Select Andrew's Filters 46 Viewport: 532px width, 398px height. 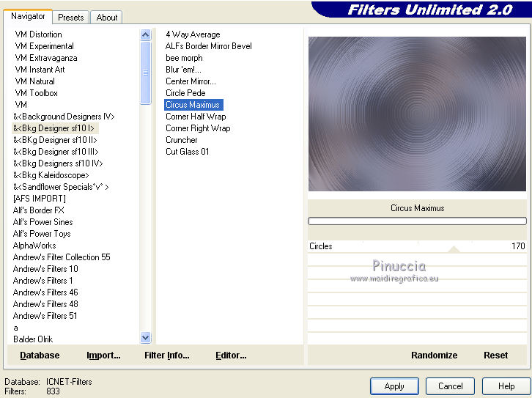[45, 292]
